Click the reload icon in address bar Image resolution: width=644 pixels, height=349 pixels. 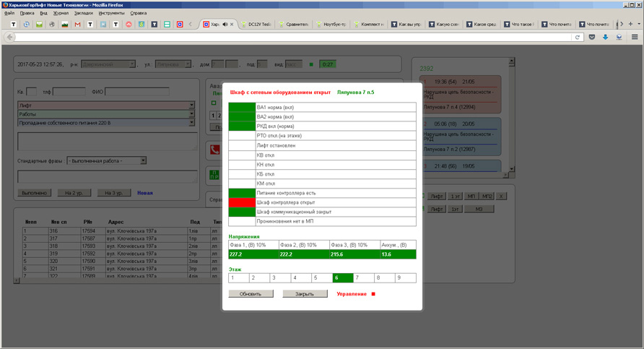point(578,37)
